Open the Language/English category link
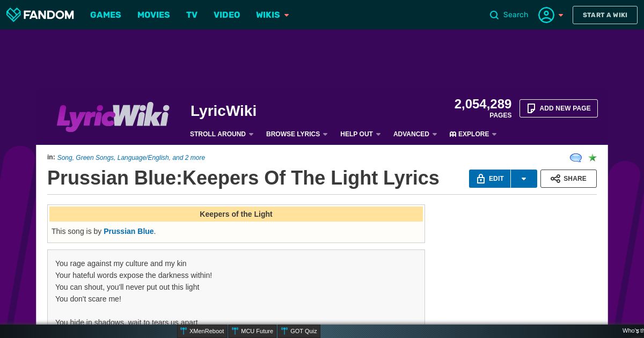Image resolution: width=644 pixels, height=338 pixels. 143,158
